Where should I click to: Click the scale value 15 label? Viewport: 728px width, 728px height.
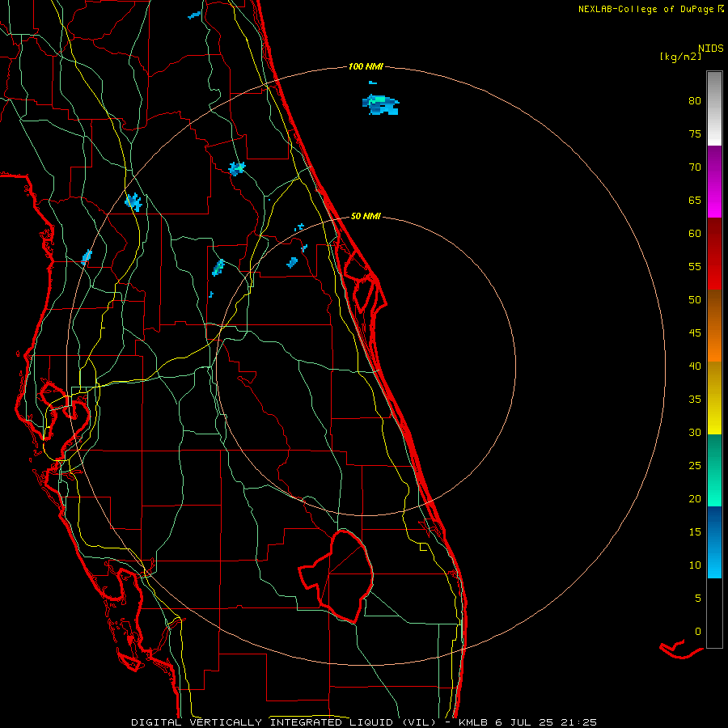(695, 531)
